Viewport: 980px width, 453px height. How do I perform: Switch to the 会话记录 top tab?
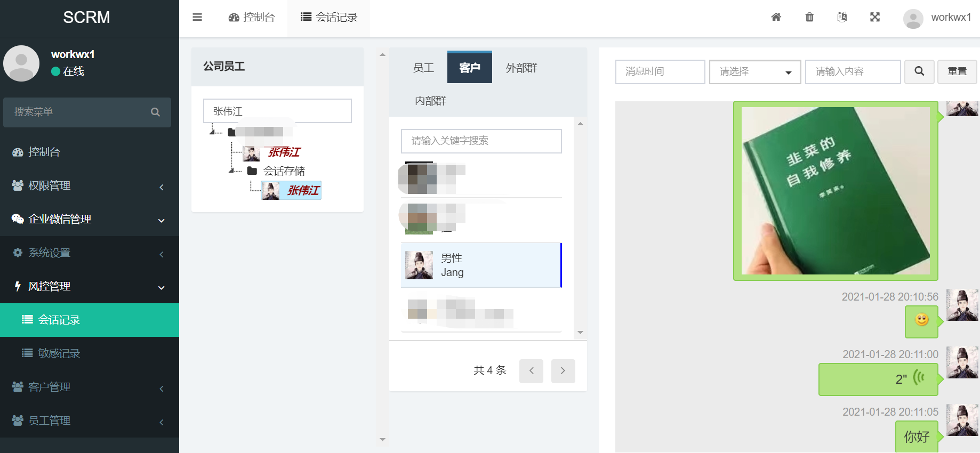pos(329,17)
